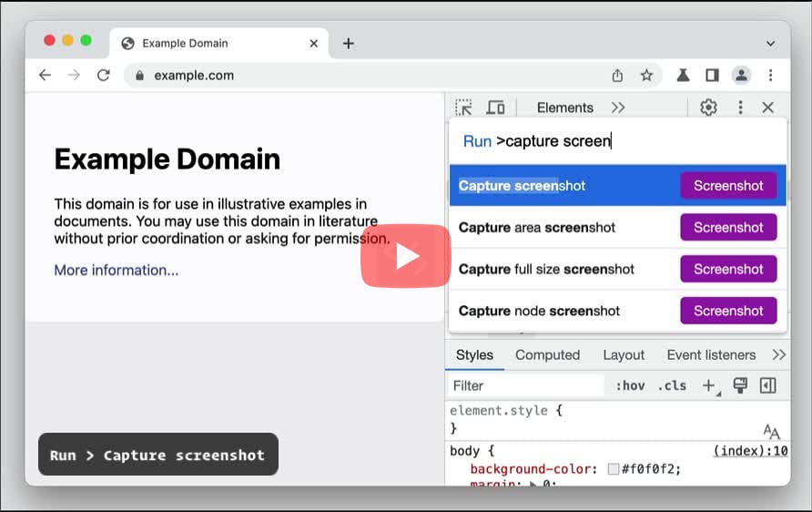Click the styles Filter input
The image size is (812, 512).
coord(525,386)
